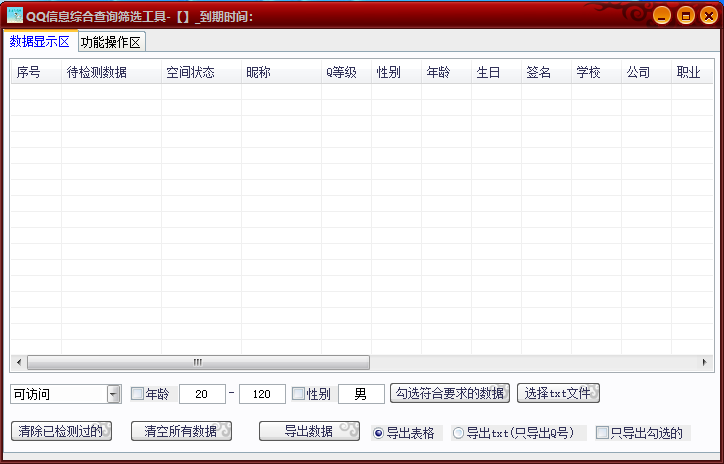Click the gender field showing 男
724x464 pixels.
361,394
